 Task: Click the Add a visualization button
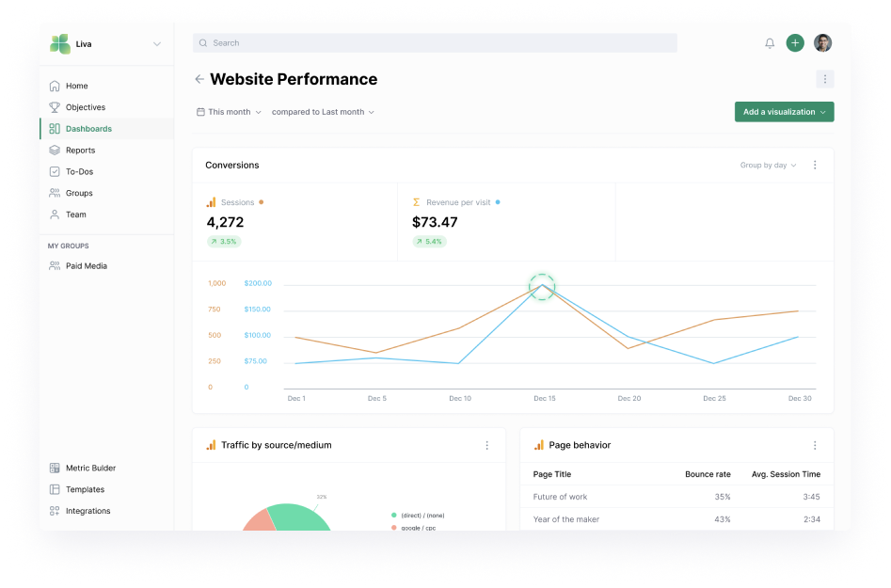click(x=784, y=112)
